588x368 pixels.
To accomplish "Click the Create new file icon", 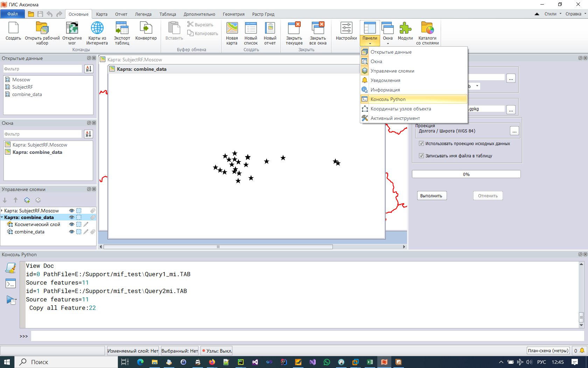I will 13,32.
